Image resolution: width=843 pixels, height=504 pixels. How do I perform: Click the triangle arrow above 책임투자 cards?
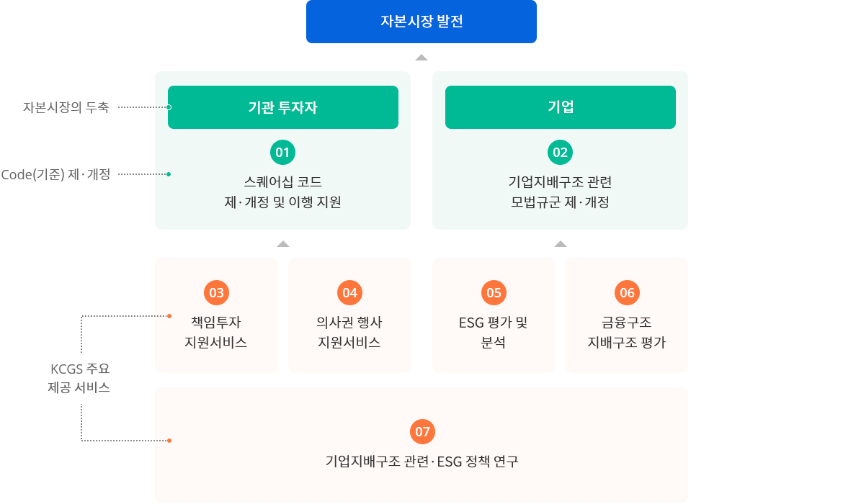click(282, 244)
